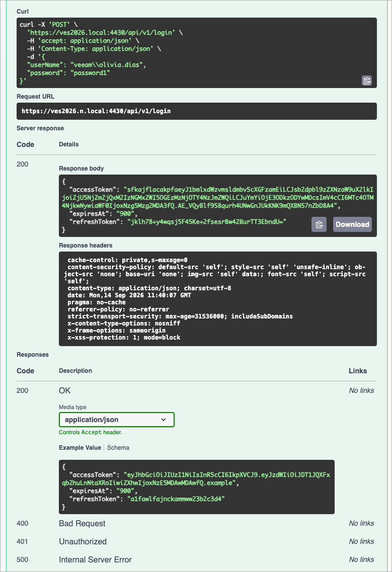Click the x-content-type-options: nosniff header line
The image size is (392, 572).
124,323
